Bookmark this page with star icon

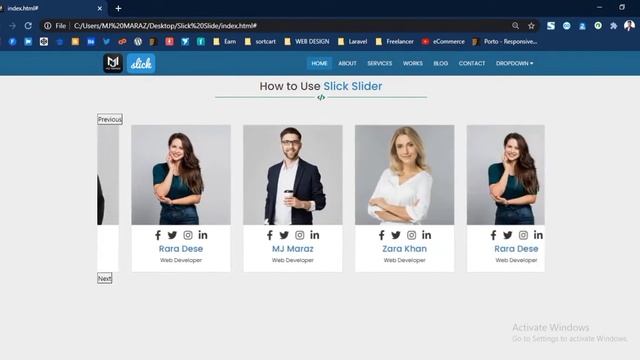point(531,26)
